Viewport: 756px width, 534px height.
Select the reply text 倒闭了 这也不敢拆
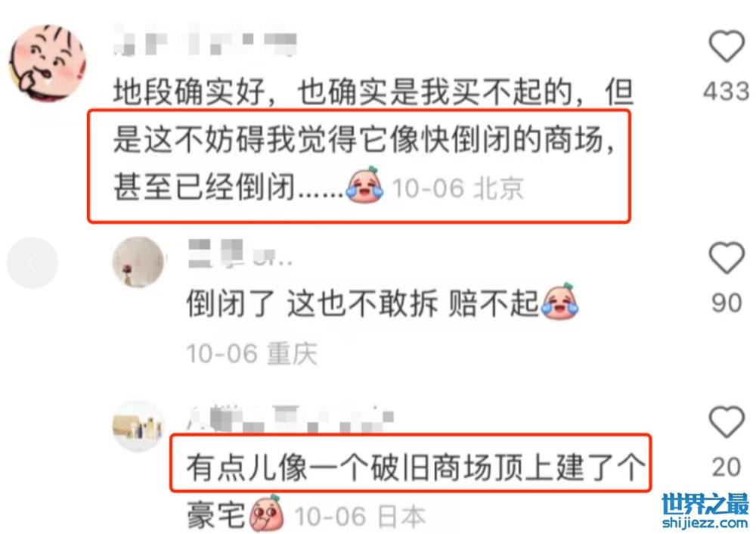(x=312, y=303)
